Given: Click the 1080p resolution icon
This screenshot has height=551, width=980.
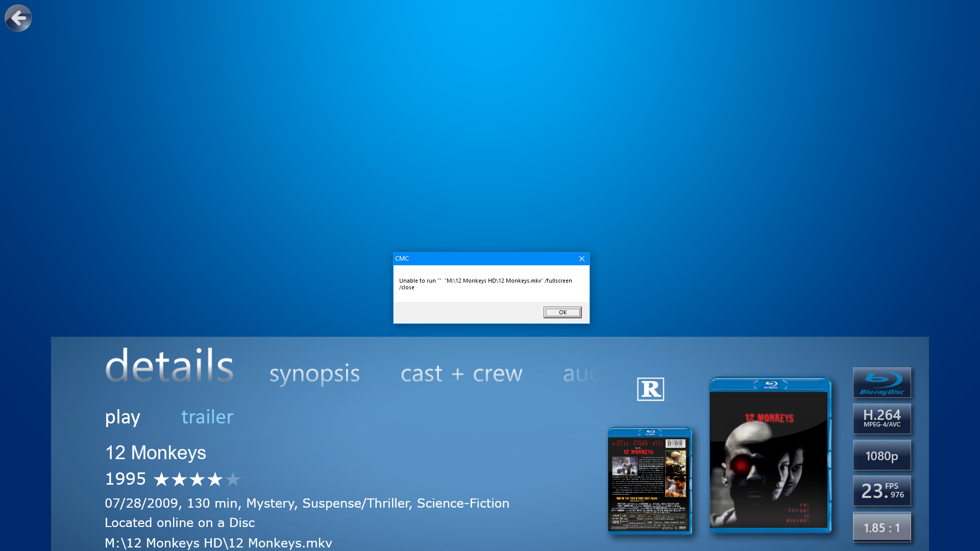Looking at the screenshot, I should click(x=883, y=455).
